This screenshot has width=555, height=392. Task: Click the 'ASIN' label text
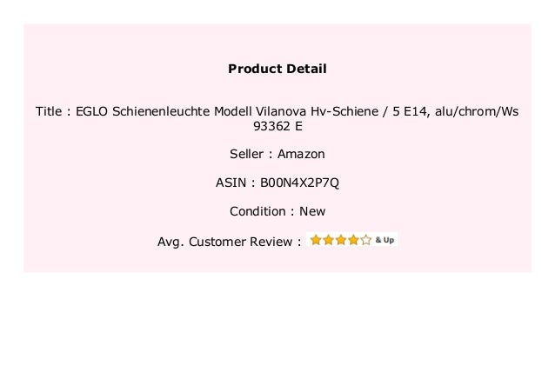231,183
